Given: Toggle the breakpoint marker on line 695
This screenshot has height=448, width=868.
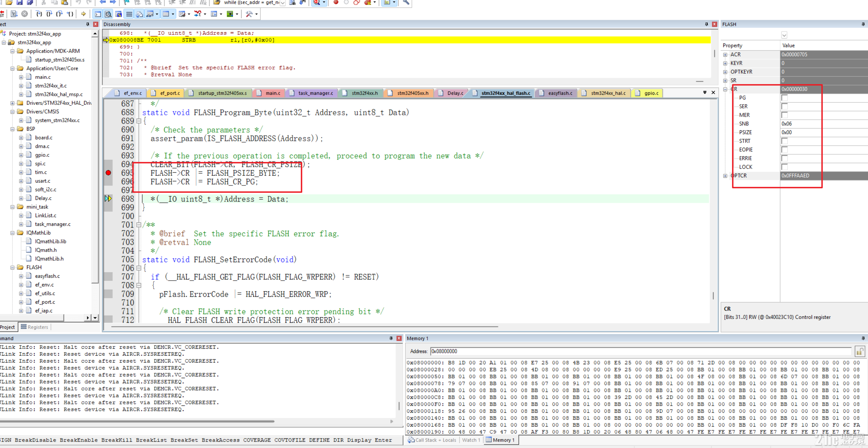Looking at the screenshot, I should 108,173.
